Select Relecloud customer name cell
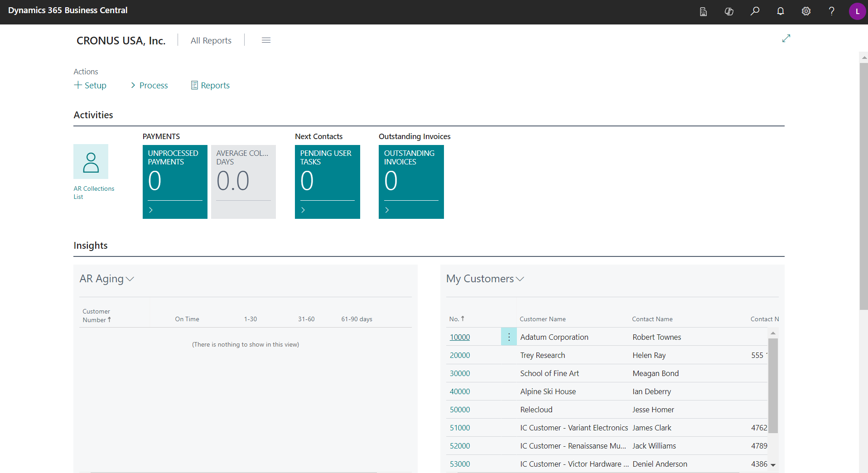This screenshot has height=473, width=868. tap(536, 410)
